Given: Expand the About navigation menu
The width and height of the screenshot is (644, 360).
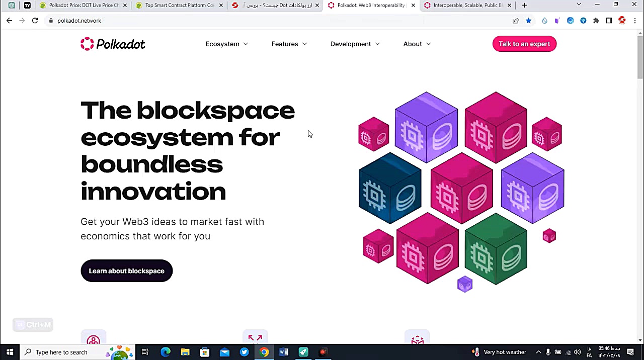Looking at the screenshot, I should click(417, 44).
